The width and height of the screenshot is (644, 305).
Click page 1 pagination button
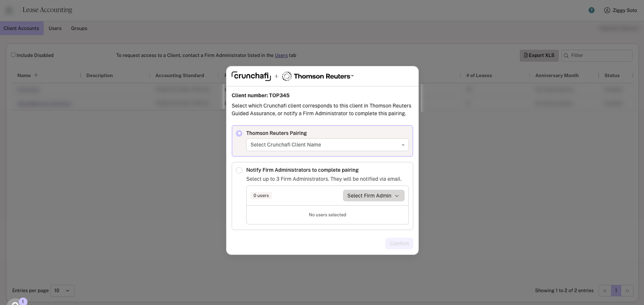(x=616, y=291)
